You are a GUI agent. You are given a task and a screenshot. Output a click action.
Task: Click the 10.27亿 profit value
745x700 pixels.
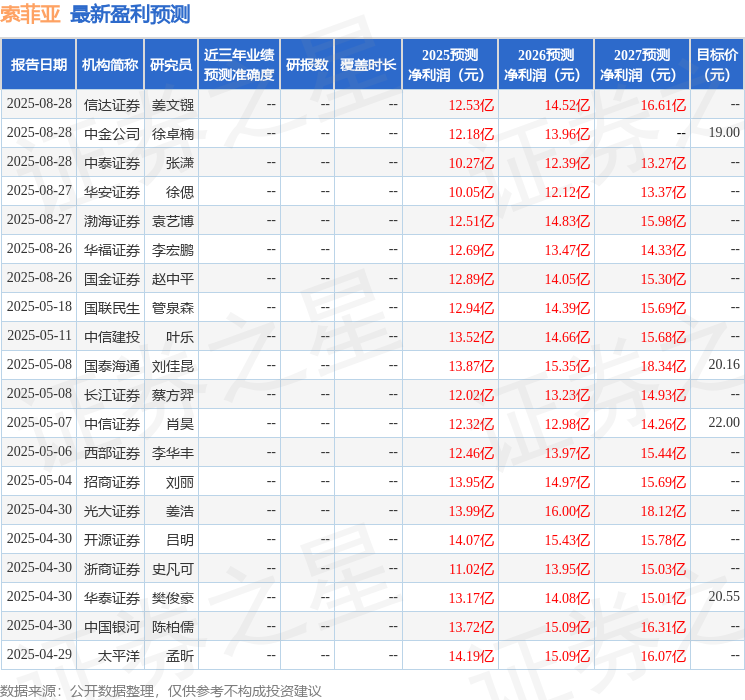[471, 163]
